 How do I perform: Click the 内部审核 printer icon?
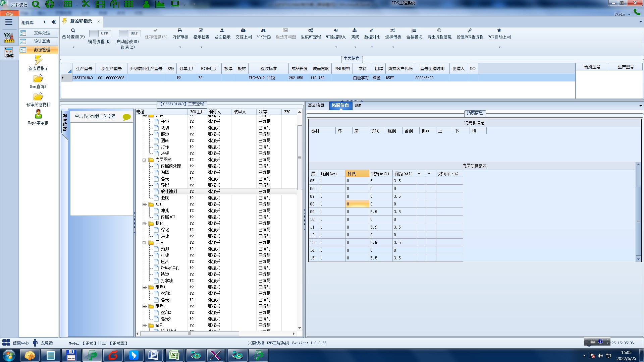180,31
